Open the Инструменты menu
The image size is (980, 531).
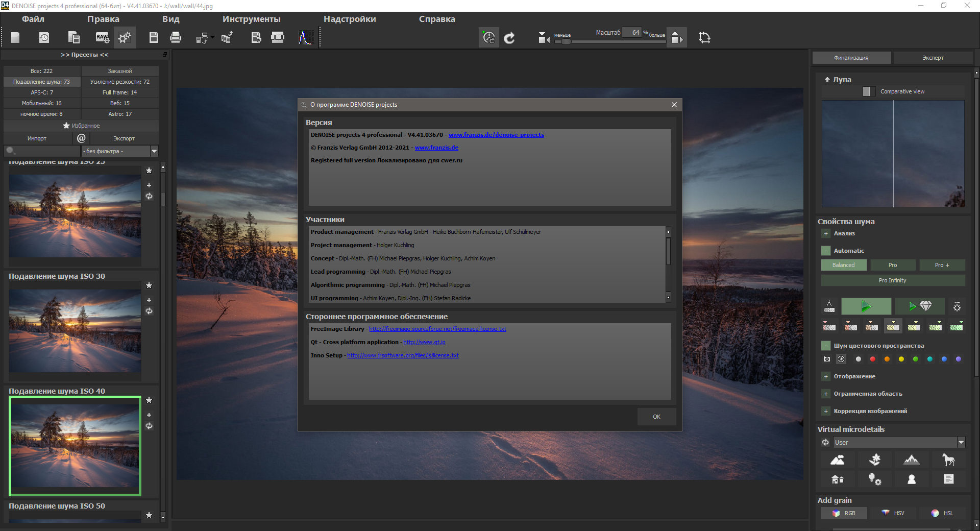pos(251,19)
